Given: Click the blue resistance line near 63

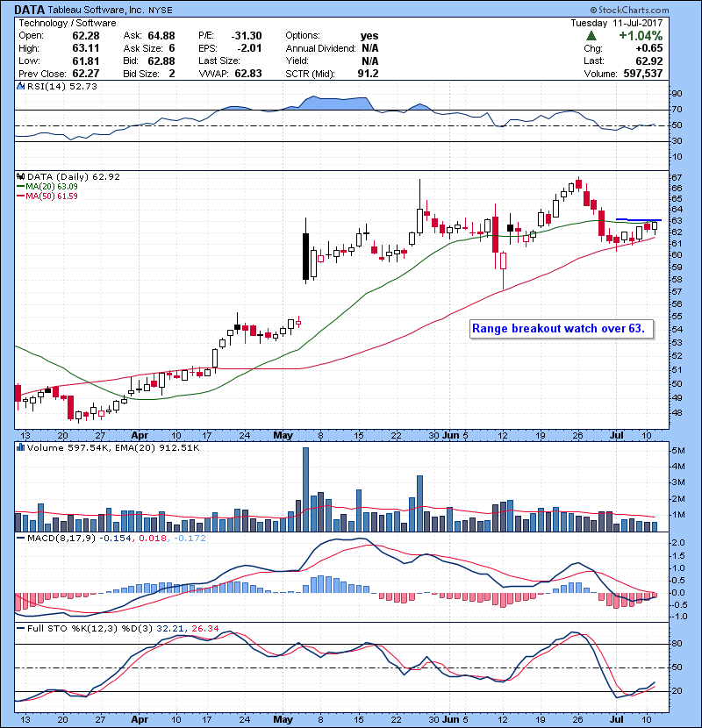Looking at the screenshot, I should click(638, 219).
